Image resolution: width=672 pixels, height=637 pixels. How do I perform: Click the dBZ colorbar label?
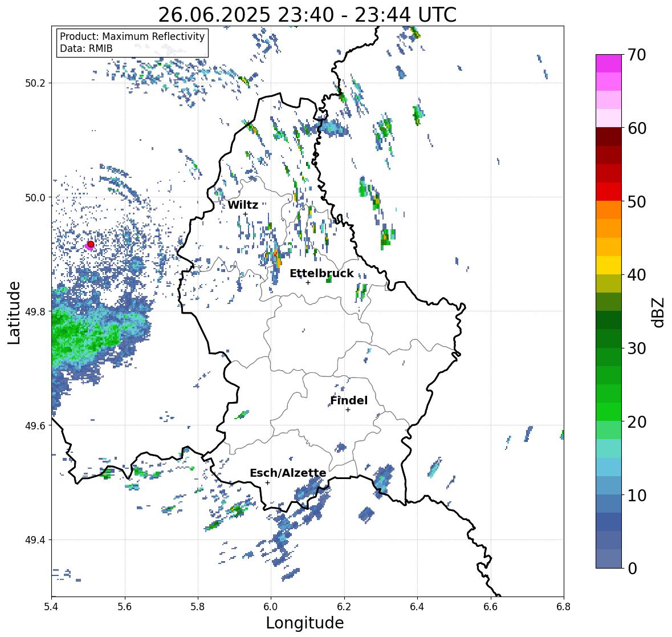(659, 313)
